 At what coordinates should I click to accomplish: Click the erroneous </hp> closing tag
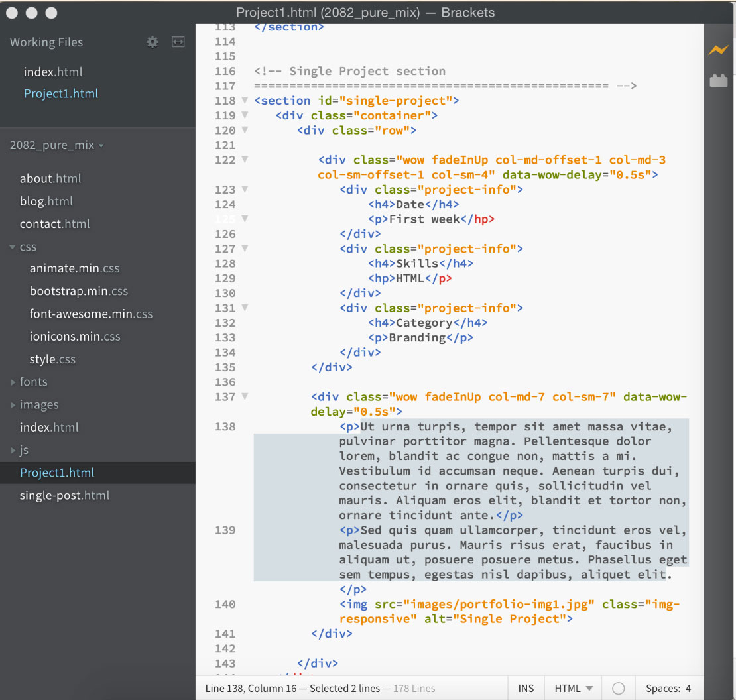[x=478, y=219]
